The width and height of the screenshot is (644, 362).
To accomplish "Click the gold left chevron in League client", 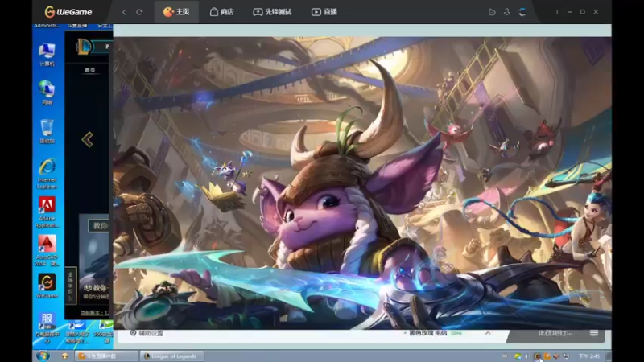I will 87,139.
